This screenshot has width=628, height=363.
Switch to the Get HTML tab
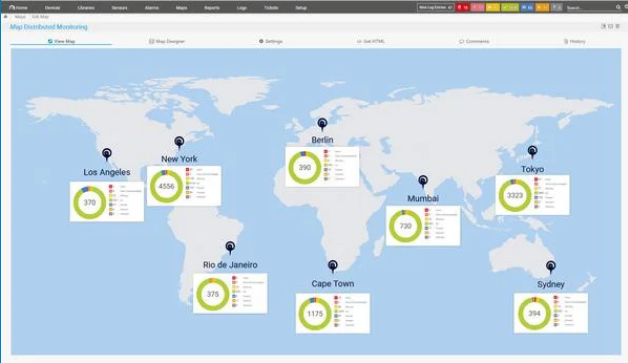[371, 41]
